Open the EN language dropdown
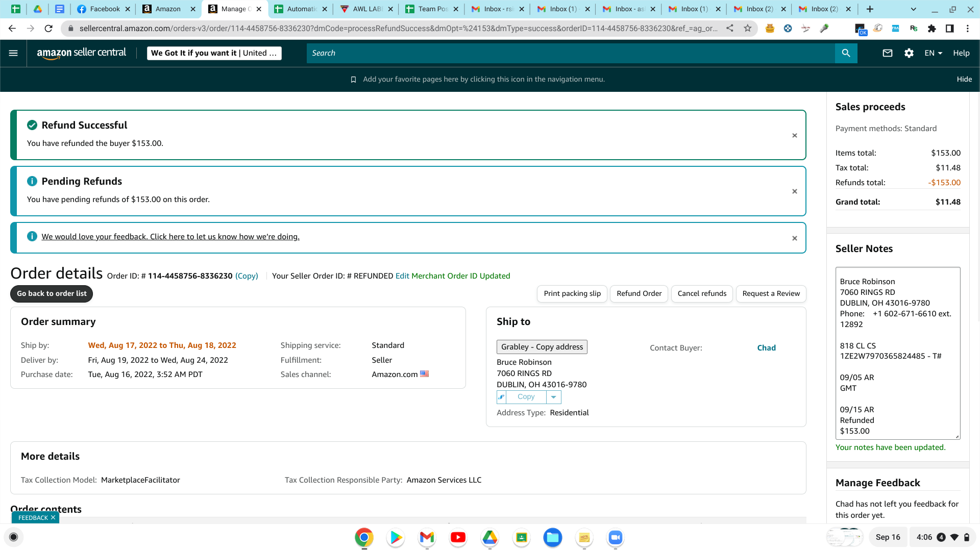The height and width of the screenshot is (551, 980). coord(934,53)
